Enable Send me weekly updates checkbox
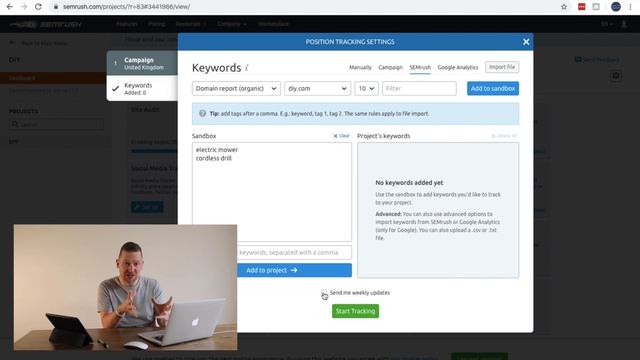640x360 pixels. [324, 293]
